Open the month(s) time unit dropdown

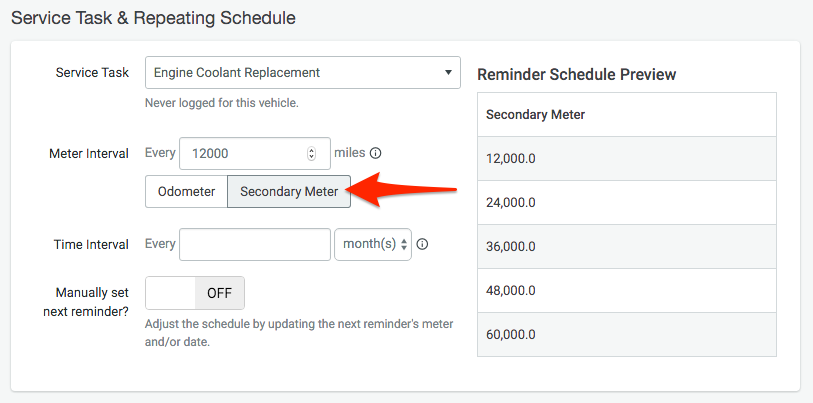tap(372, 244)
